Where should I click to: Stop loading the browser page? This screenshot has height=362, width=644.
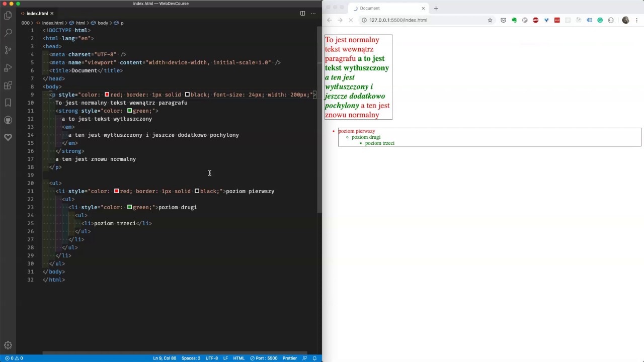(x=351, y=20)
